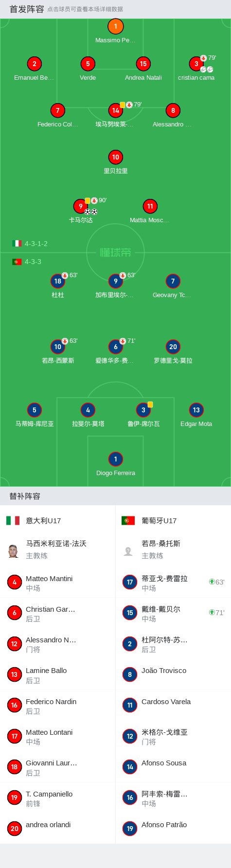Tap Portugal goalkeeper Diogo Ferreira badge
The height and width of the screenshot is (868, 231).
115,459
